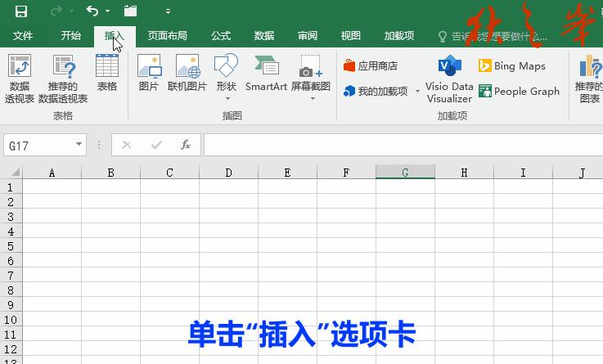The image size is (603, 364).
Task: Insert a 表格 table
Action: tap(107, 73)
